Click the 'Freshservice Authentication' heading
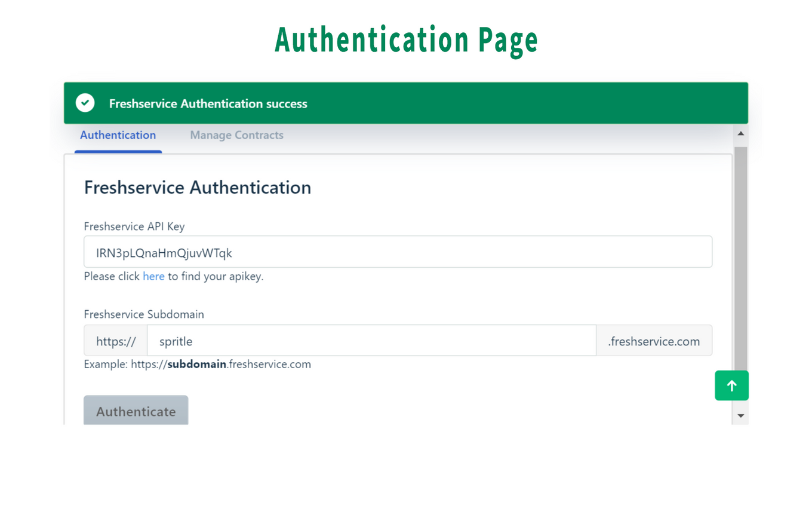 click(198, 188)
